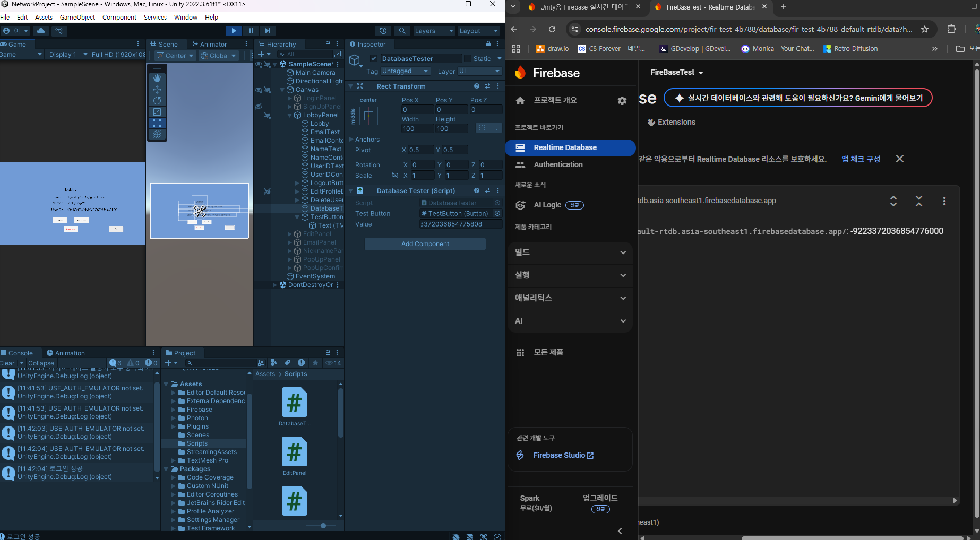980x540 pixels.
Task: Click Project favorites star icon
Action: click(315, 363)
